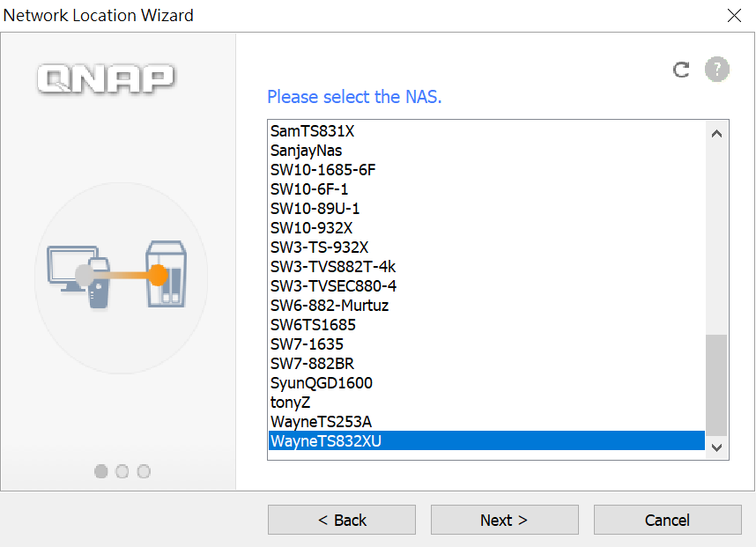Click the third wizard step dot

point(144,471)
